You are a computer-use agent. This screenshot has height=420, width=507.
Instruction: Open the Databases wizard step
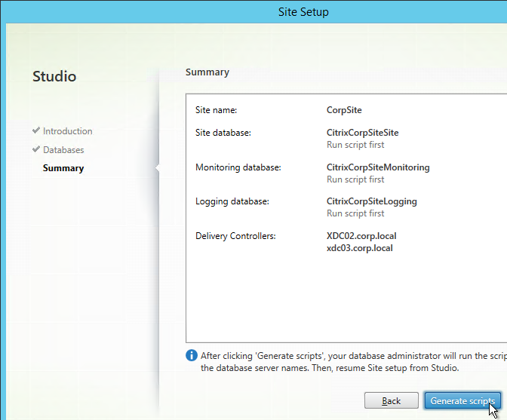(63, 150)
